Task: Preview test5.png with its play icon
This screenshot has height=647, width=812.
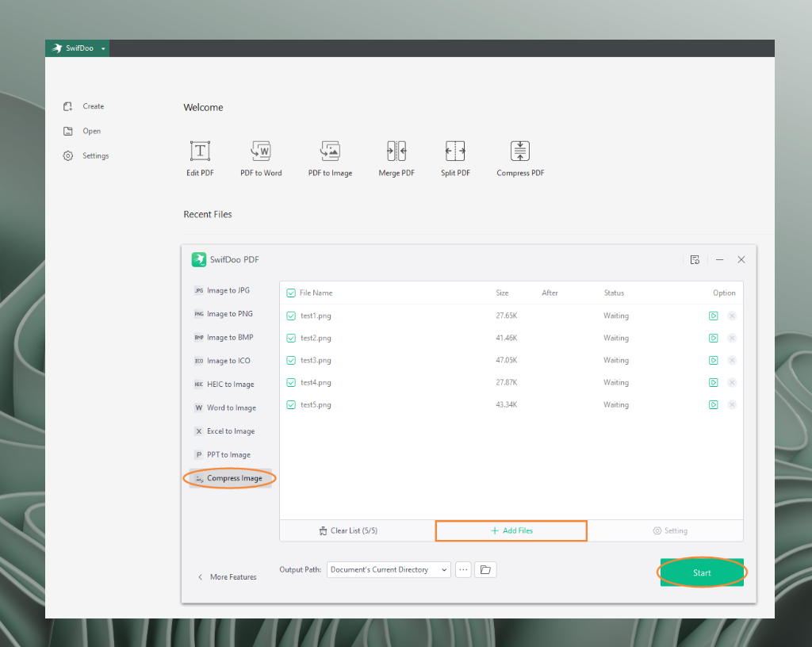Action: (713, 404)
